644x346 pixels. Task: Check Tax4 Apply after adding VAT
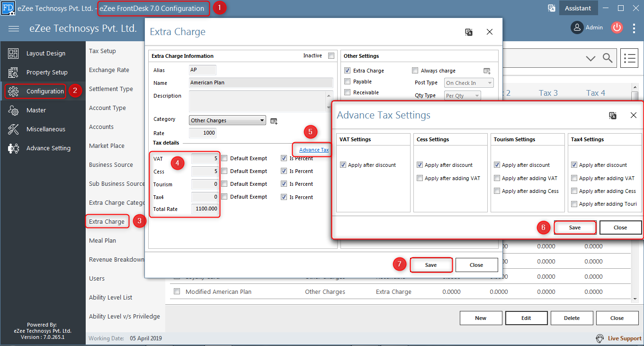pos(574,178)
